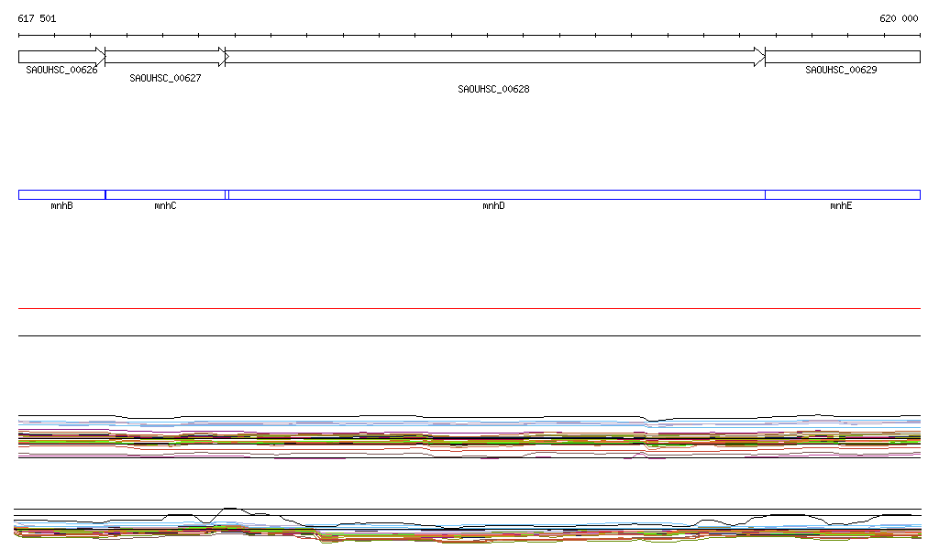Click the arrowhead tip of gene SAOUHSC_00628
Image resolution: width=939 pixels, height=560 pixels.
pyautogui.click(x=760, y=57)
